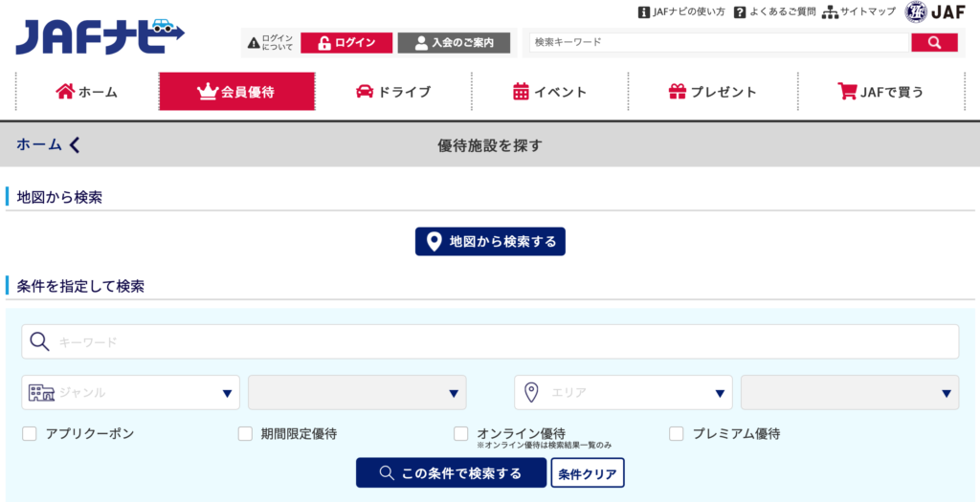This screenshot has height=502, width=980.
Task: Check the アプリクーポン checkbox
Action: point(30,434)
